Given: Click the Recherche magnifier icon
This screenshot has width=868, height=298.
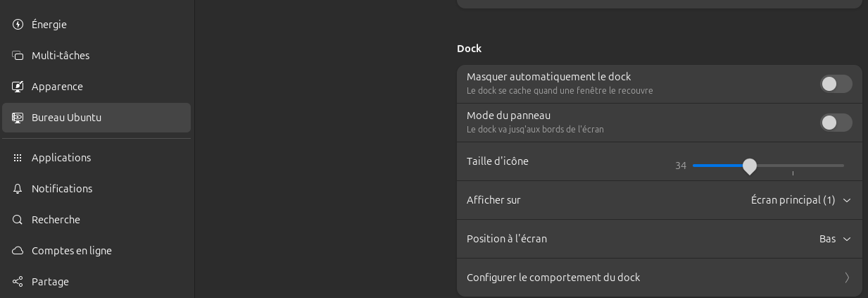Looking at the screenshot, I should [18, 220].
